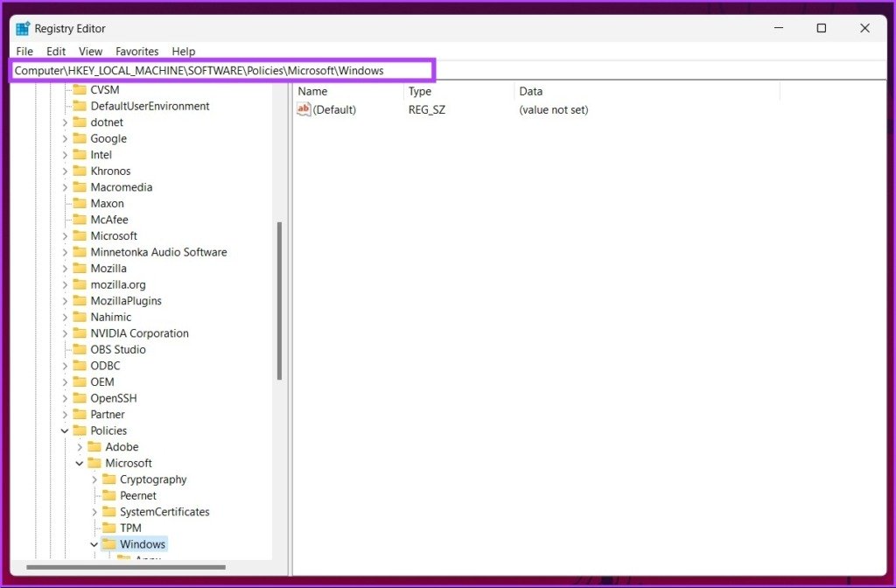Expand the SystemCertificates key

[x=94, y=512]
